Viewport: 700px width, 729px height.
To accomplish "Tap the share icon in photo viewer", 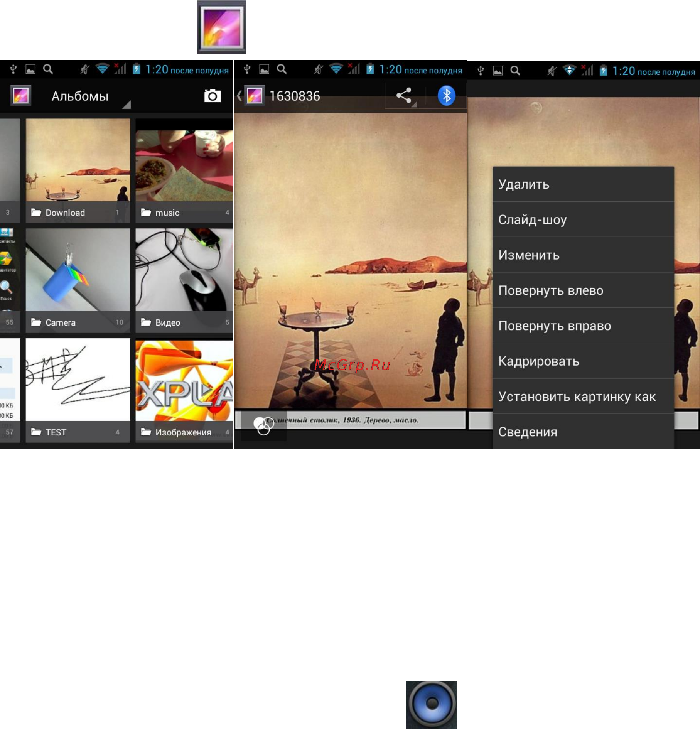I will click(x=404, y=96).
